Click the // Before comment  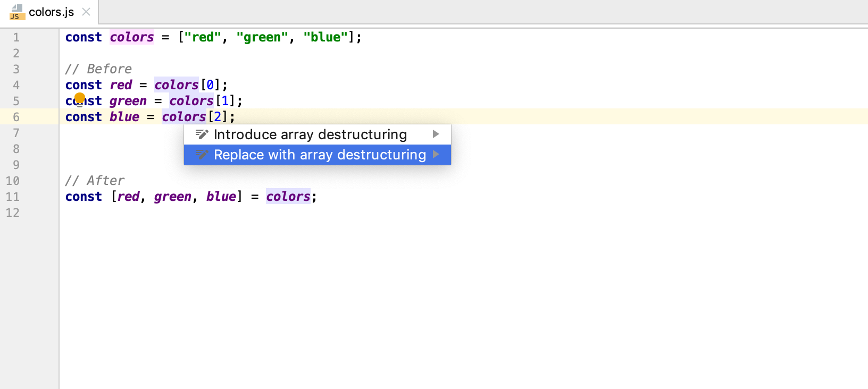coord(98,69)
